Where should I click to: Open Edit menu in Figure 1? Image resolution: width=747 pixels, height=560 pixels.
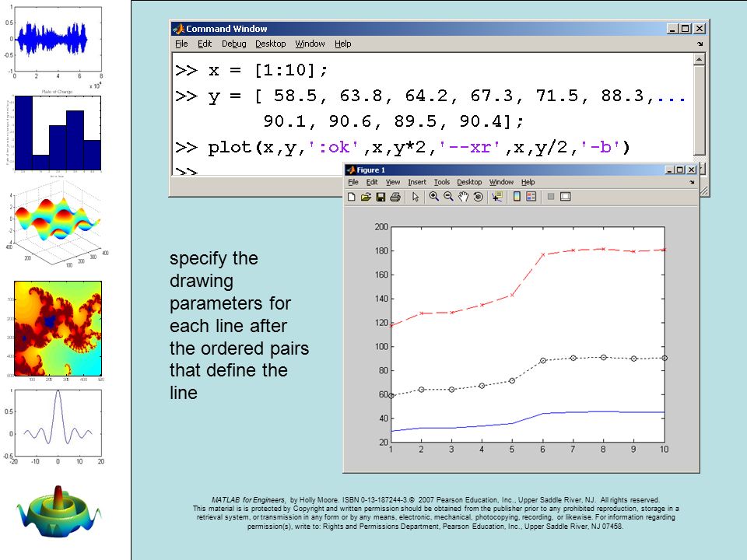pyautogui.click(x=372, y=182)
